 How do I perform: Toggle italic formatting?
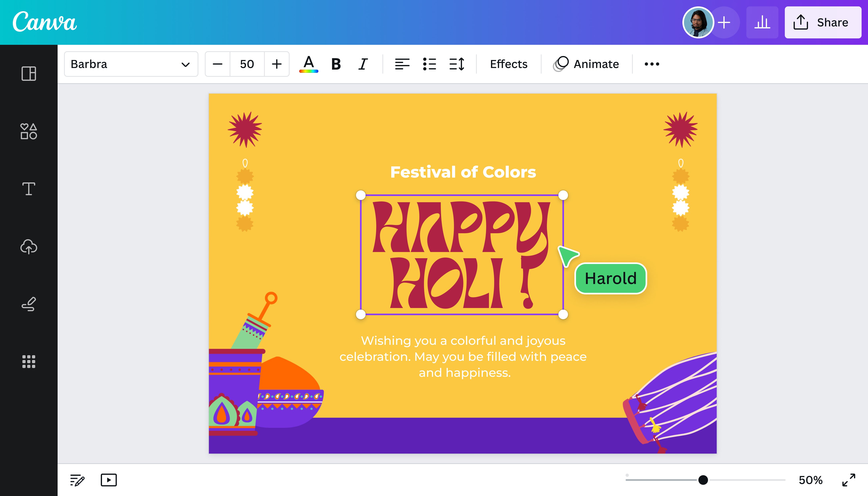pos(363,64)
